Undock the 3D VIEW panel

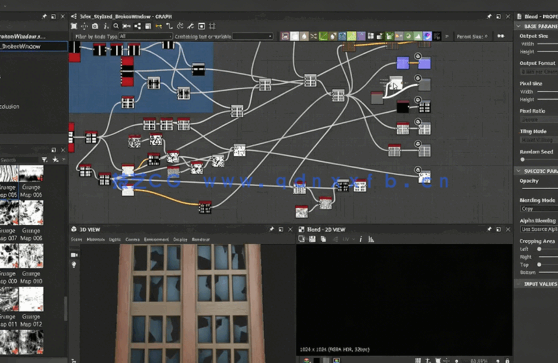point(281,229)
